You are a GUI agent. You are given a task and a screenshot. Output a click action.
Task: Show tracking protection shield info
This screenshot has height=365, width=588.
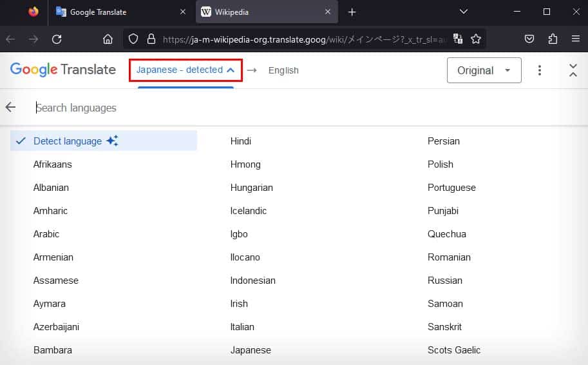133,39
